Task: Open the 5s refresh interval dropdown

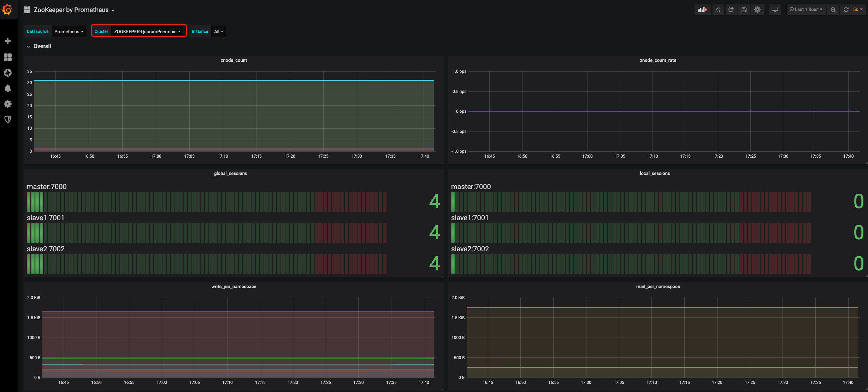Action: click(x=858, y=10)
